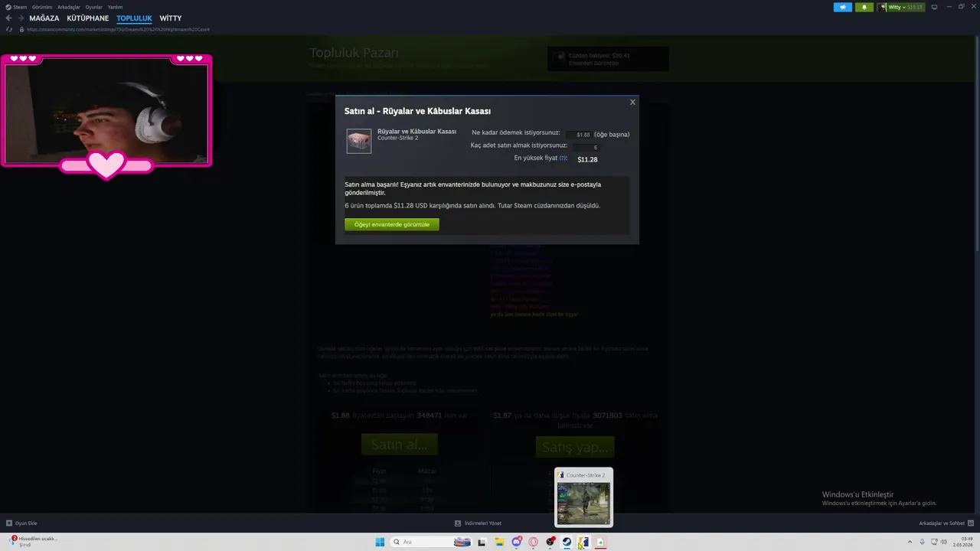
Task: Open the Görünüm menu
Action: pyautogui.click(x=42, y=7)
